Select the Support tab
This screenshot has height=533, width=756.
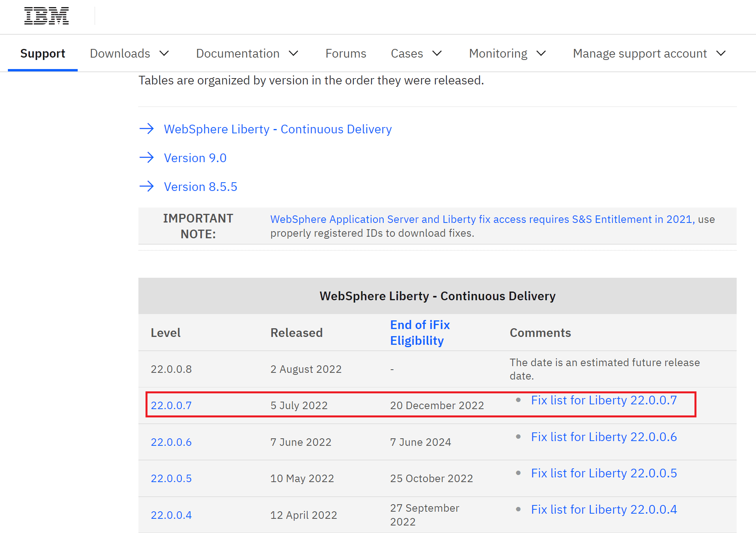point(43,53)
